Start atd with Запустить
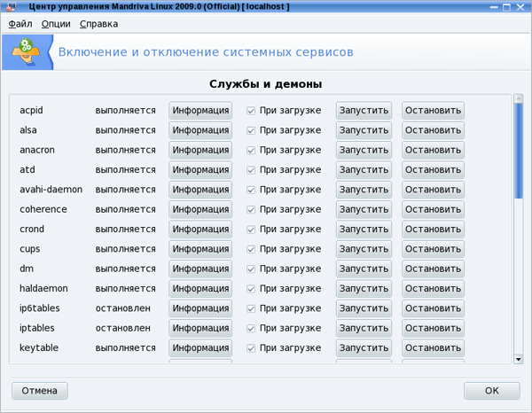 point(364,170)
